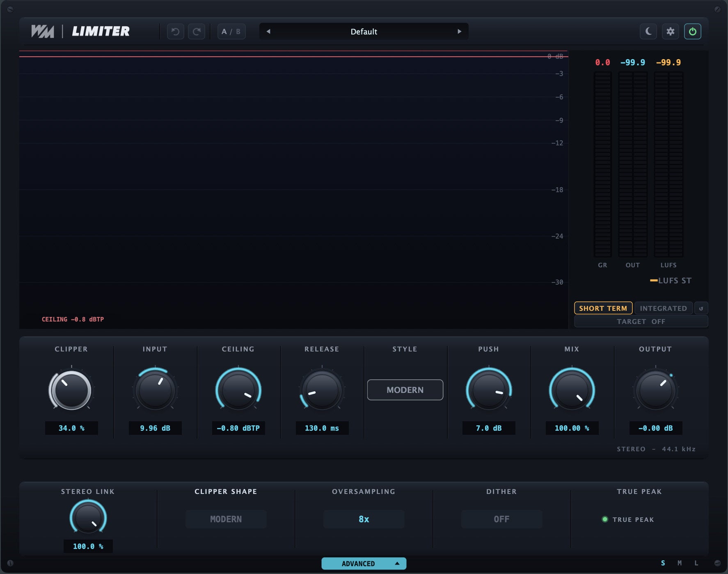Click the undo arrow icon
The image size is (728, 574).
tap(176, 32)
